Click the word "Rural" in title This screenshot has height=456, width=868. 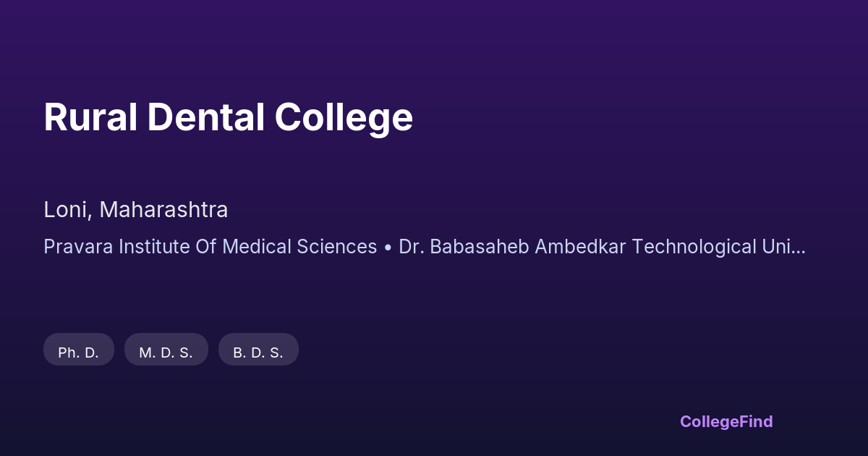(90, 117)
